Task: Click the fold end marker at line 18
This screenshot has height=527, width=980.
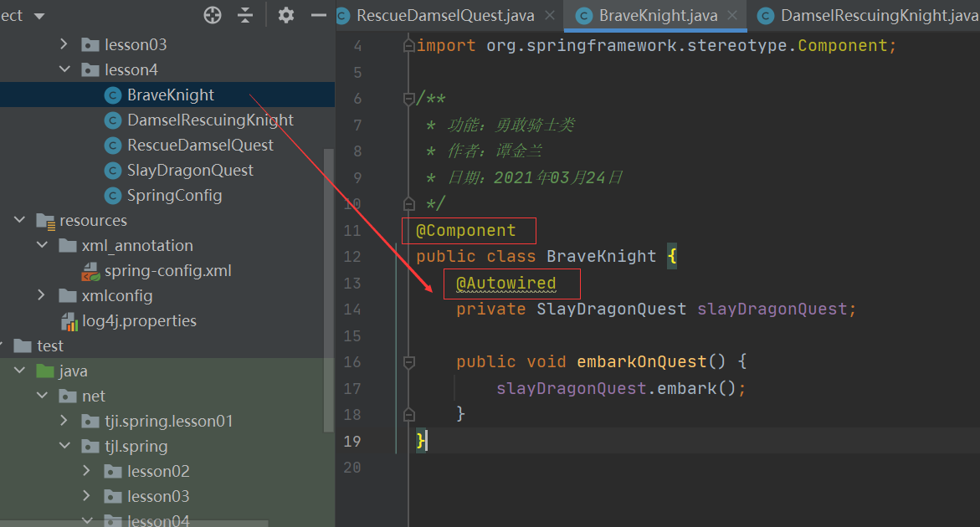Action: tap(408, 414)
